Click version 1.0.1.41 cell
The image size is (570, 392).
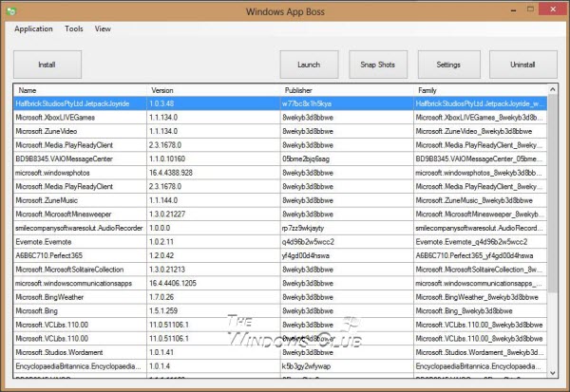pyautogui.click(x=214, y=352)
